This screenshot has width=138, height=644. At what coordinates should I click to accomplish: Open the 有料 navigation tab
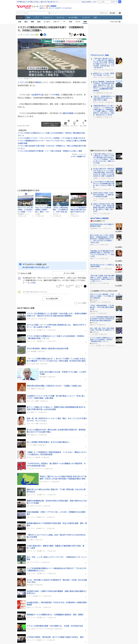(95, 17)
